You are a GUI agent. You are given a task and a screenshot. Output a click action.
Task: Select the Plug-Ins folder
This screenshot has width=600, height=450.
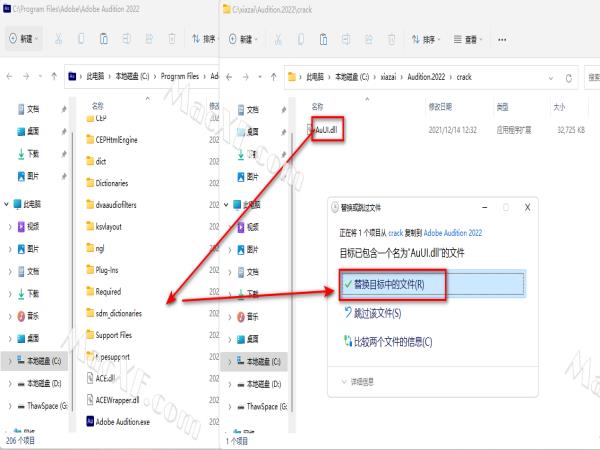point(112,269)
